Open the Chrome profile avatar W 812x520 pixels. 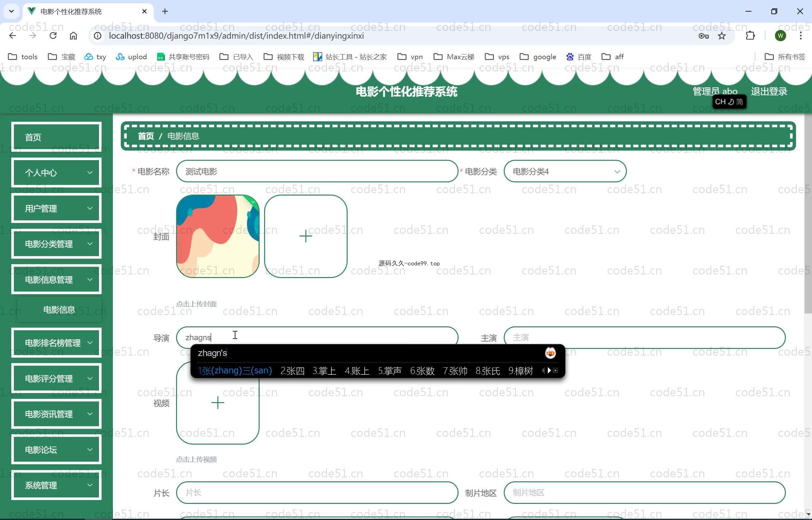click(x=780, y=36)
